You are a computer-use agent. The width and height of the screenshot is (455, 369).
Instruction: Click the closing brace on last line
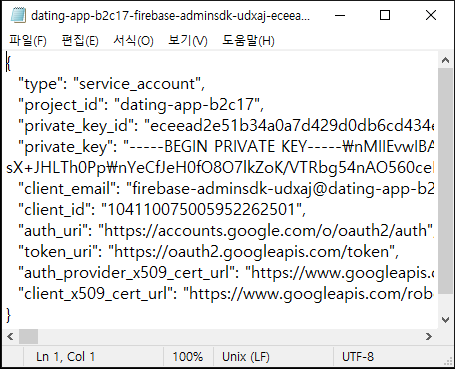pyautogui.click(x=8, y=315)
